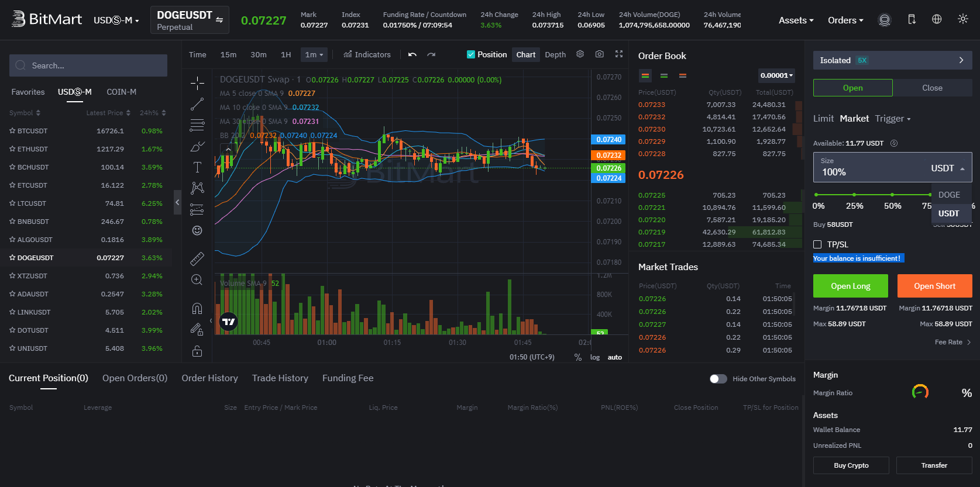Image resolution: width=980 pixels, height=487 pixels.
Task: Expand the Assets menu
Action: tap(796, 20)
